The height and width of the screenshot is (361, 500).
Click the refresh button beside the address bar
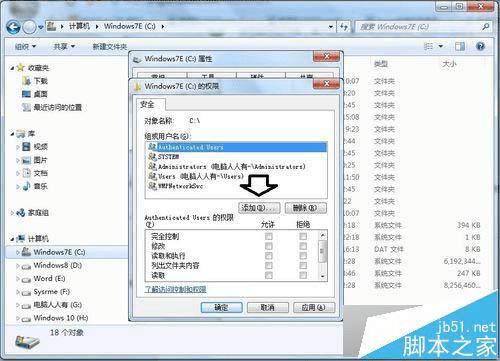pyautogui.click(x=344, y=27)
